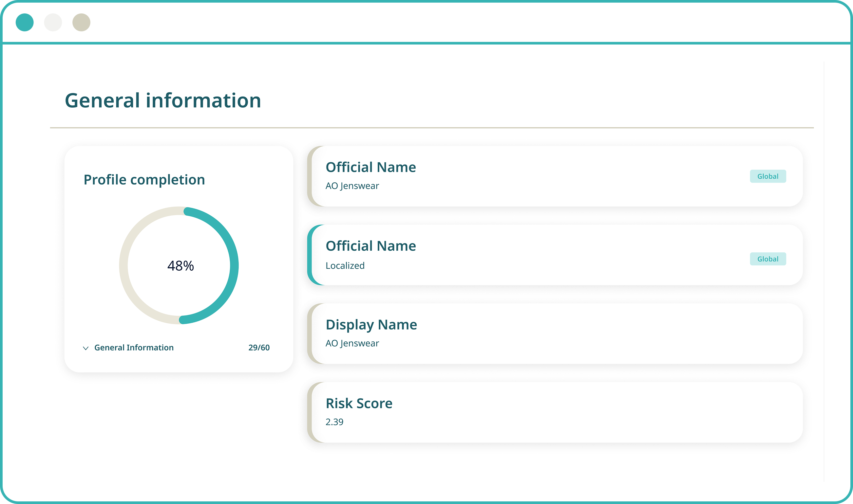Select the Risk Score value 2.39
The width and height of the screenshot is (853, 504).
click(x=334, y=422)
